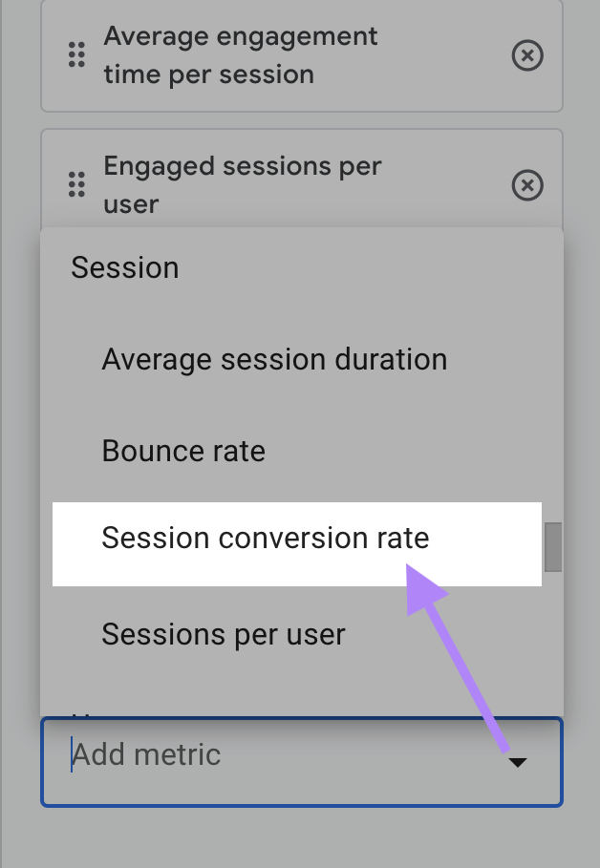Click the drag handle beside Average engagement time
600x868 pixels.
coord(76,55)
